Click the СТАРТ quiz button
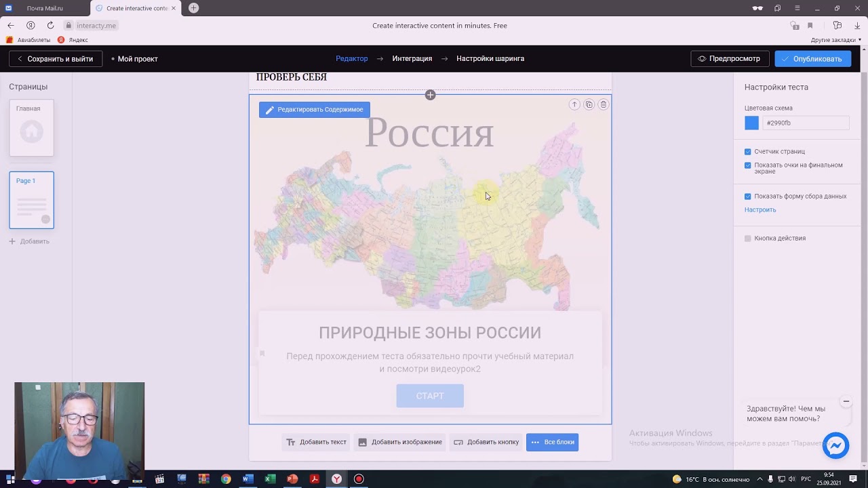Viewport: 868px width, 488px height. [430, 396]
